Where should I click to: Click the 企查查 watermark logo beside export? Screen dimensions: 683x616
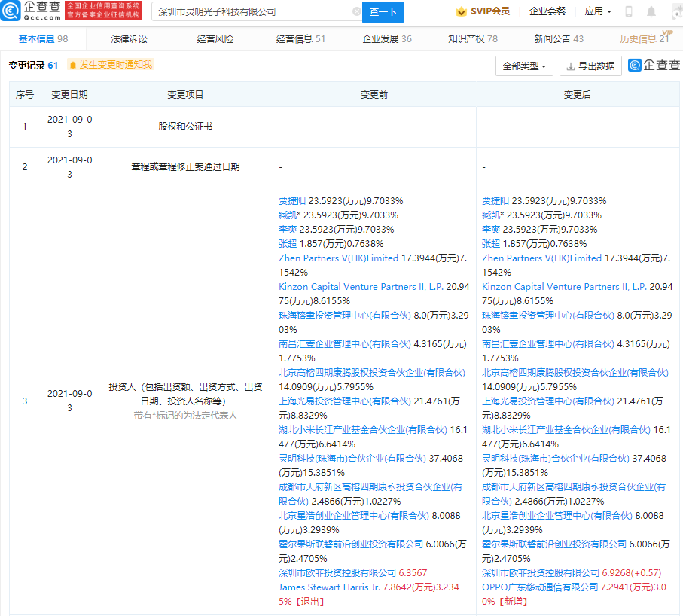[x=654, y=66]
